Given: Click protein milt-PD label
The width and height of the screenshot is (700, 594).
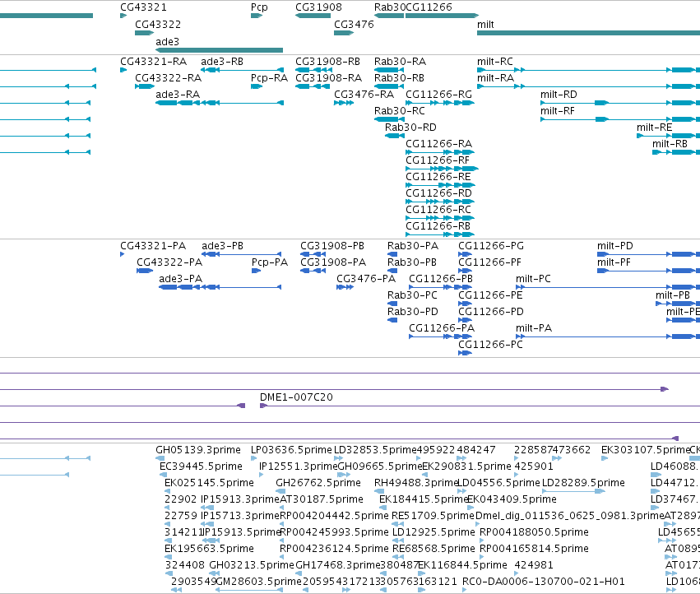Looking at the screenshot, I should tap(614, 246).
